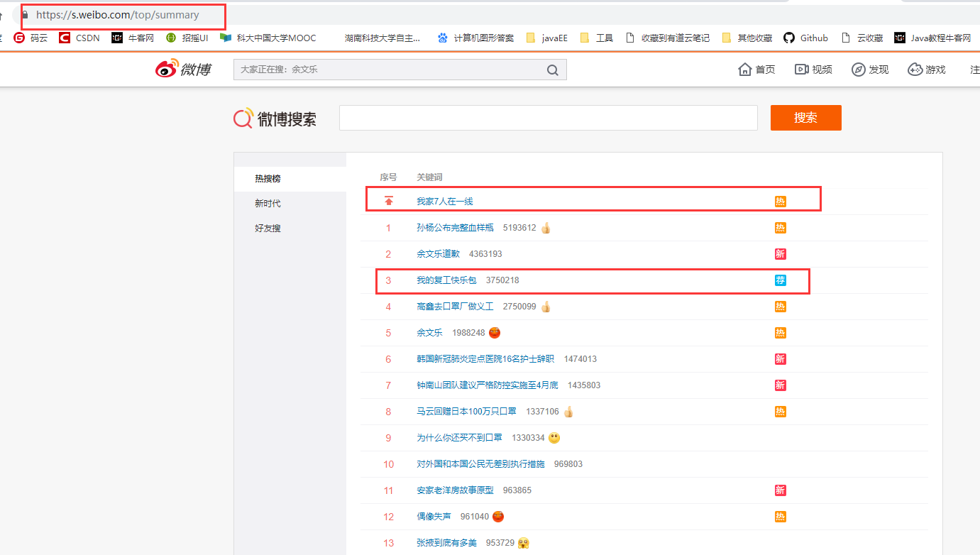Click 热 badge on 我家7人在一线 row

[x=781, y=202]
